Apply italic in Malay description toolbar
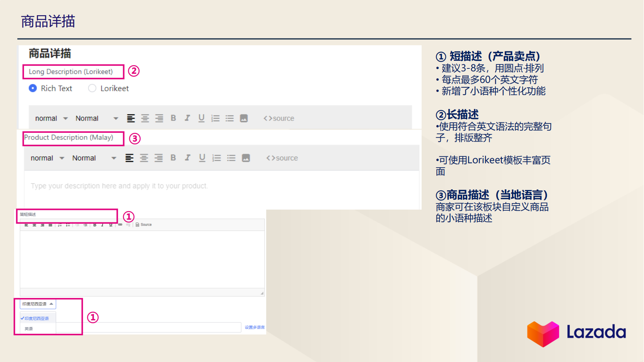644x362 pixels. [x=188, y=158]
